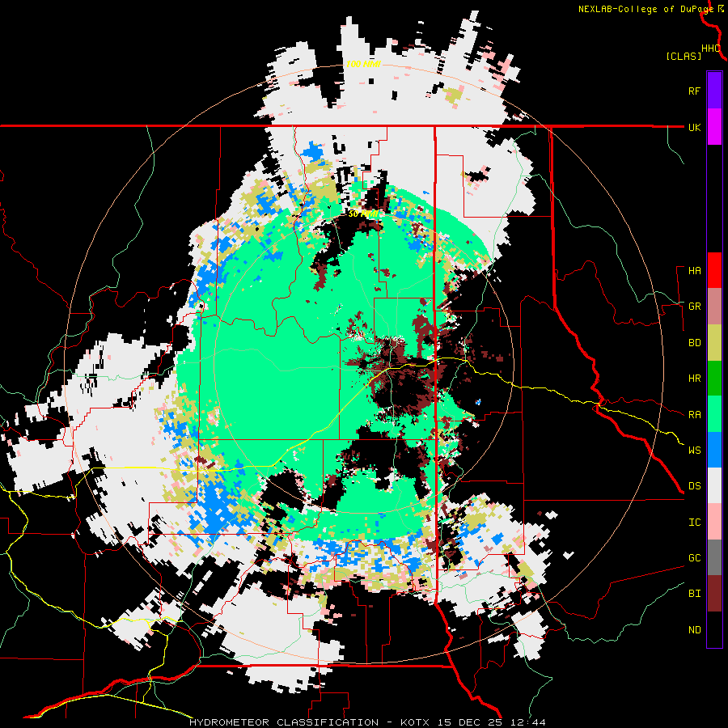Click the [CLAS] units label
Screen dimensions: 728x728
click(684, 57)
